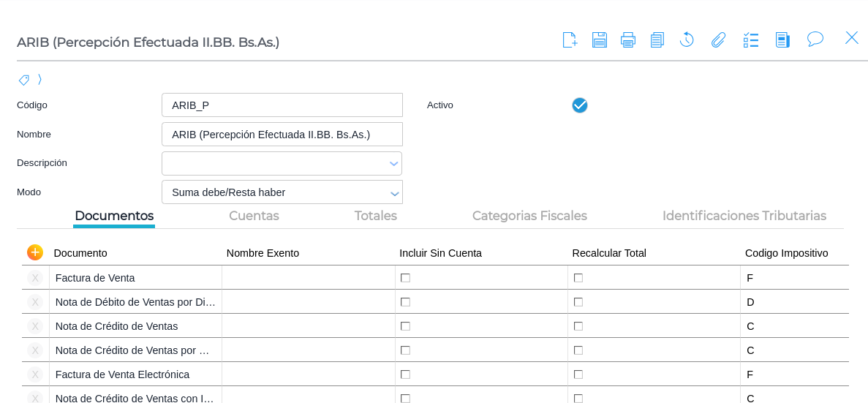Image resolution: width=868 pixels, height=403 pixels.
Task: Click the tag icon below the title
Action: click(x=24, y=80)
